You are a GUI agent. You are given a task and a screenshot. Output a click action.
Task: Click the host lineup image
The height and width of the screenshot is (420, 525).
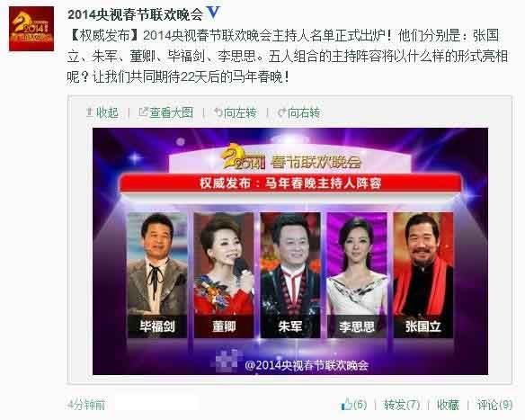pos(290,251)
